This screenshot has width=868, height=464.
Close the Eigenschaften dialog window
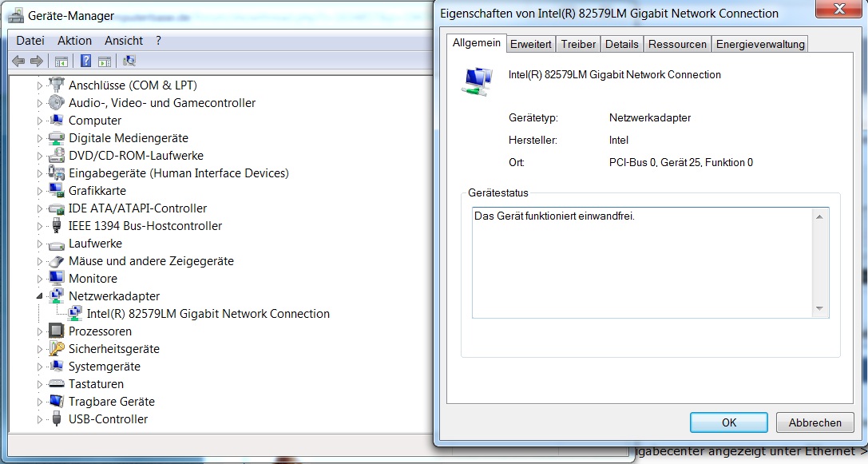(838, 9)
